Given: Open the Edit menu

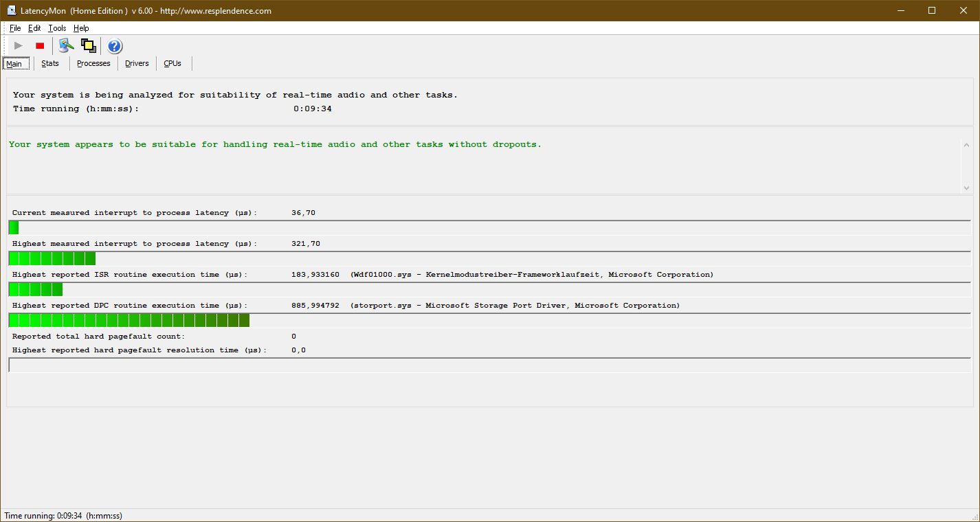Looking at the screenshot, I should tap(34, 28).
